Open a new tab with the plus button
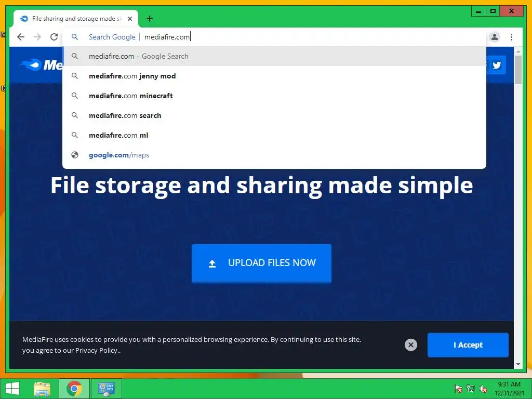 point(150,19)
